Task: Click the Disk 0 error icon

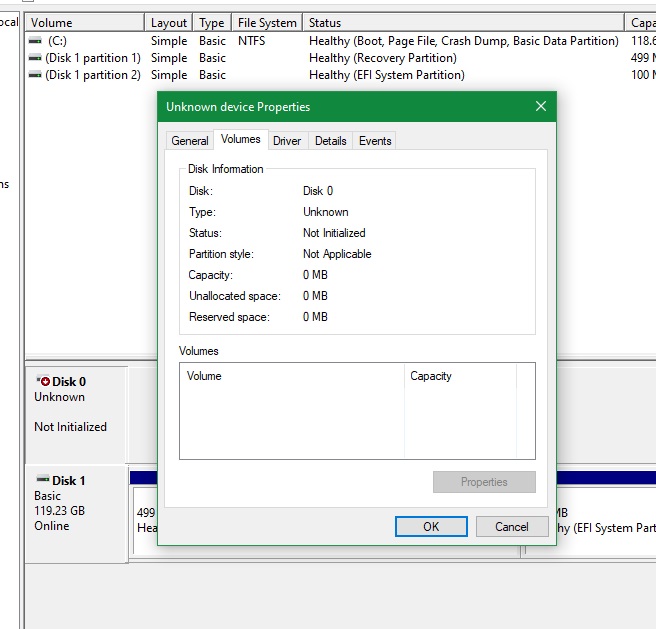Action: 43,381
